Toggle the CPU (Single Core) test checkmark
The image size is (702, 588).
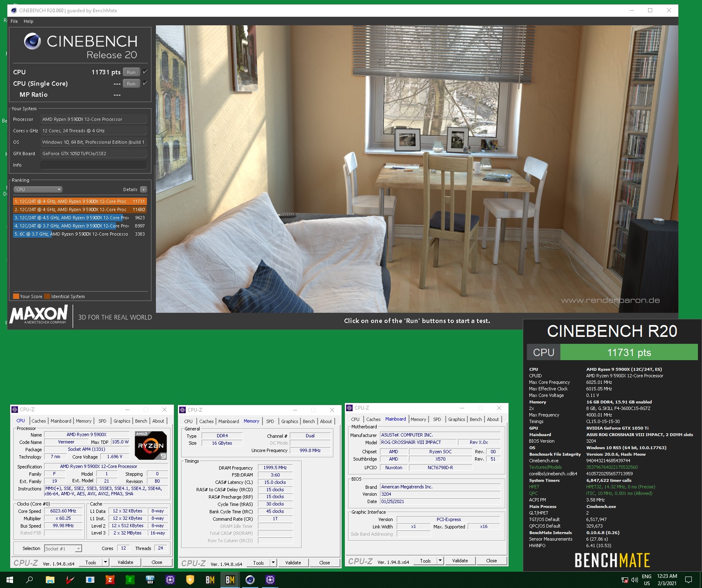[145, 83]
